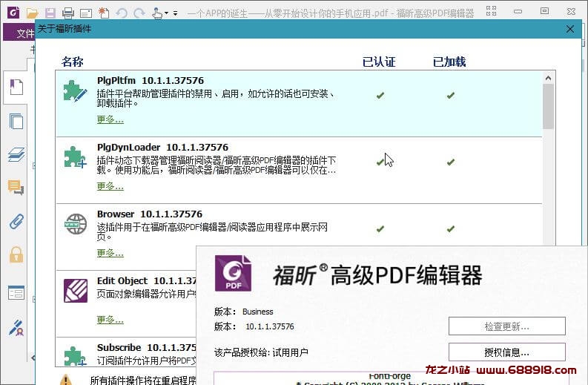The width and height of the screenshot is (588, 385).
Task: Undo the last action
Action: coord(122,13)
